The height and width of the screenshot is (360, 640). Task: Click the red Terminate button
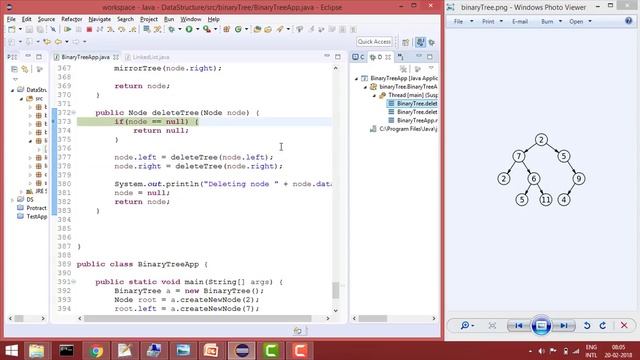(x=89, y=29)
